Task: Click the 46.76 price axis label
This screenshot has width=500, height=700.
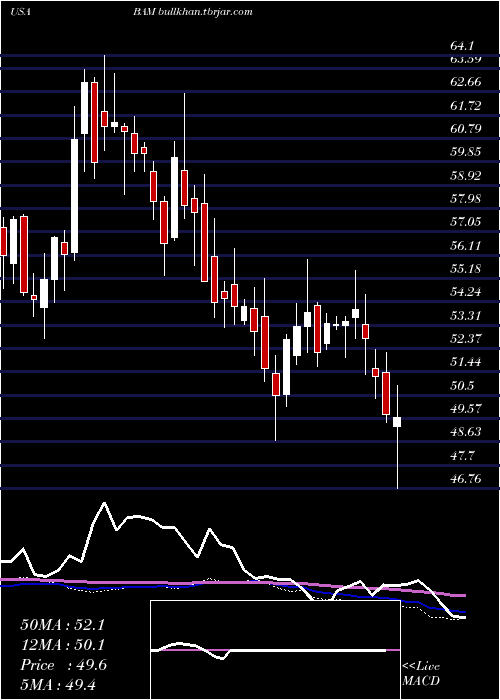Action: click(x=466, y=479)
